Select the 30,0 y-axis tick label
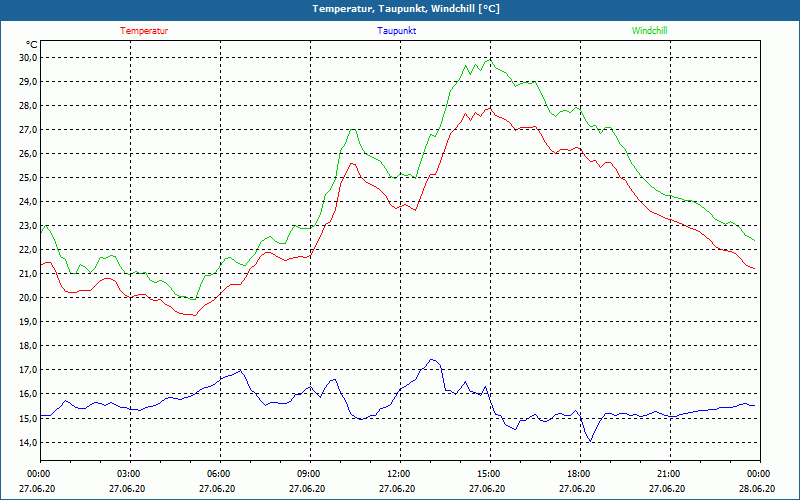800x500 pixels. pyautogui.click(x=28, y=57)
